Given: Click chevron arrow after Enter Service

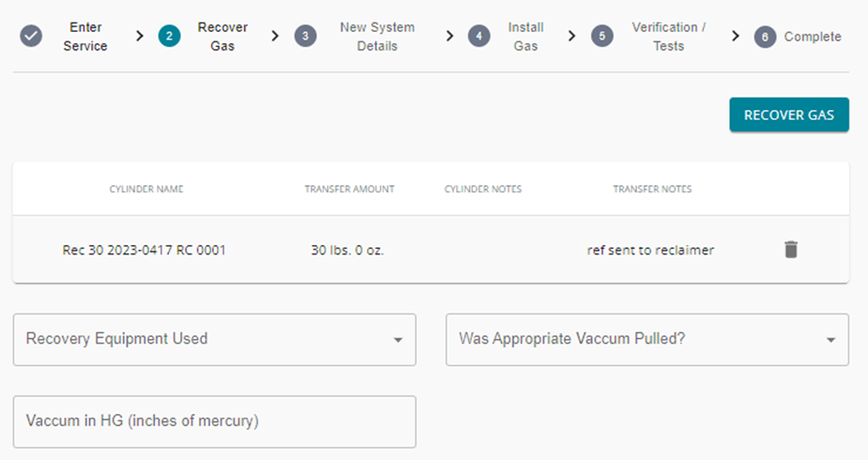Looking at the screenshot, I should point(140,37).
